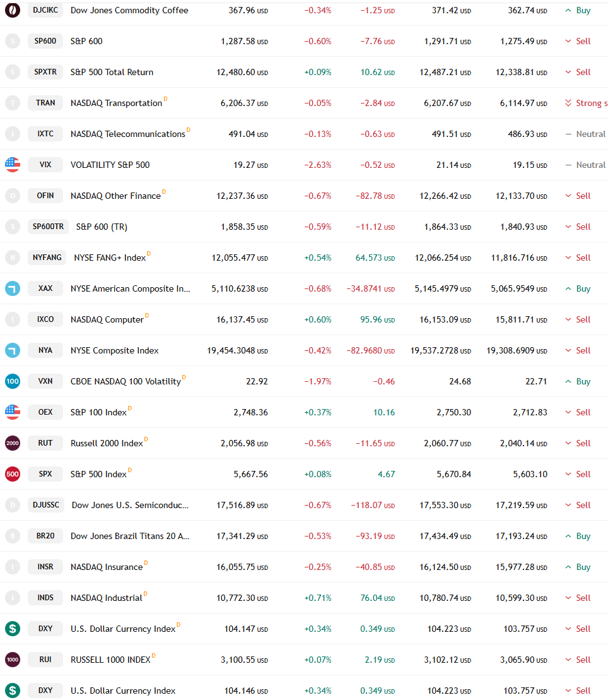Open the SP600TR ticker badge
Viewport: 608px width, 700px height.
click(48, 227)
